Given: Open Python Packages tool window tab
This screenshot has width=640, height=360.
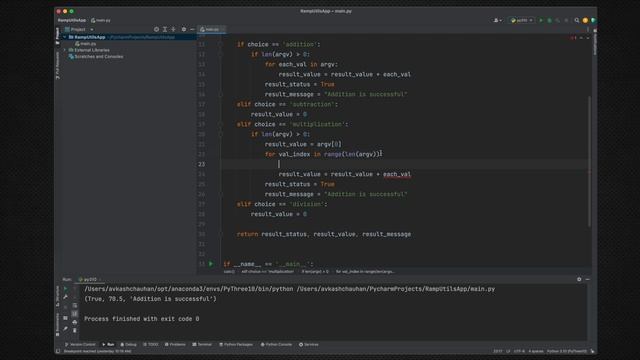Looking at the screenshot, I should click(x=236, y=344).
